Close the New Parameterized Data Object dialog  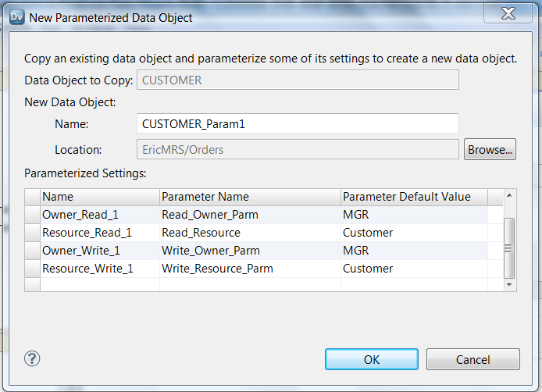[x=508, y=14]
